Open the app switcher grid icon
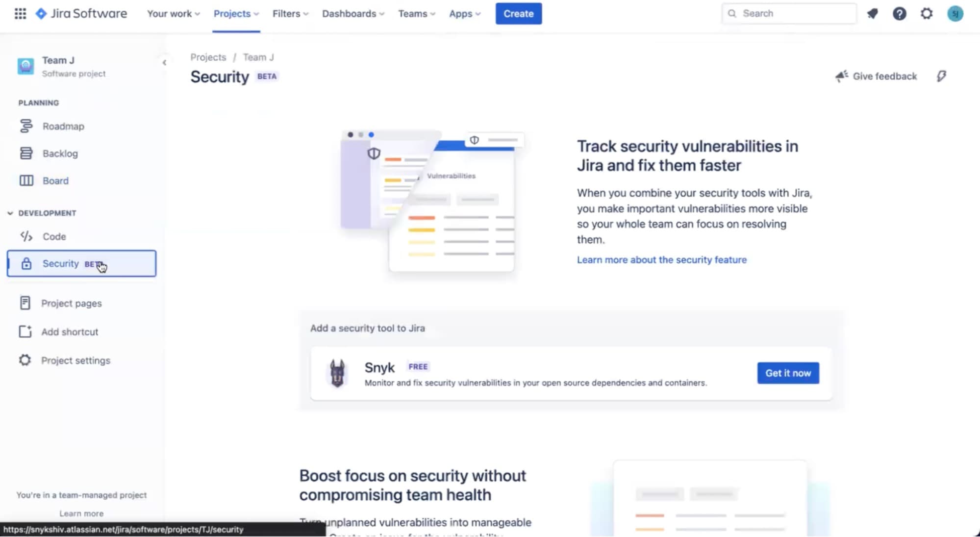The width and height of the screenshot is (980, 537). click(20, 13)
